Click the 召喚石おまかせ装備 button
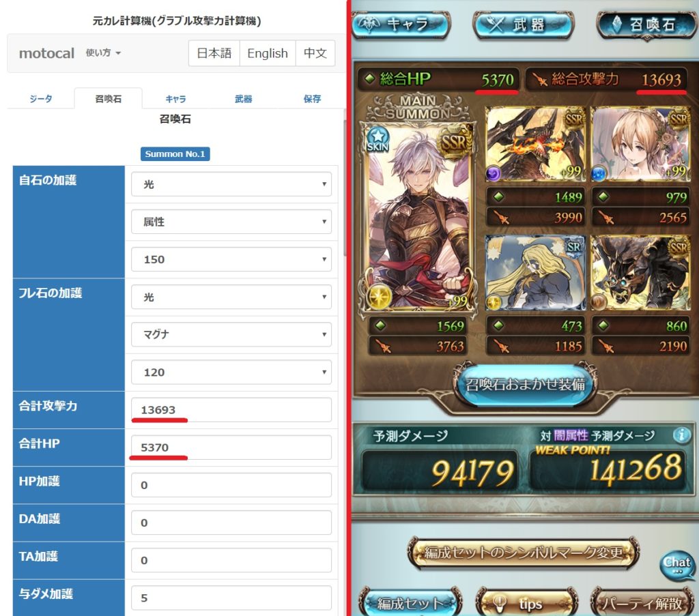This screenshot has height=616, width=699. [525, 384]
